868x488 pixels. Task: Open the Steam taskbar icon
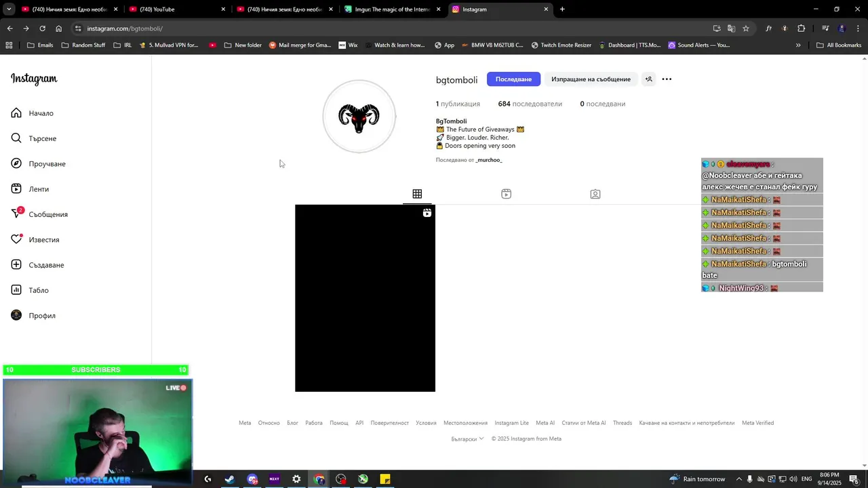pyautogui.click(x=230, y=479)
